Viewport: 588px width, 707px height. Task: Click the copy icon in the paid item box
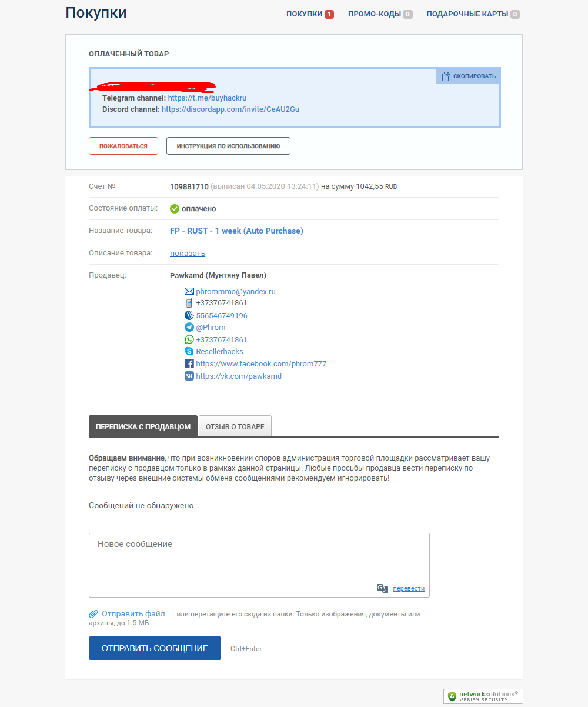click(x=446, y=76)
